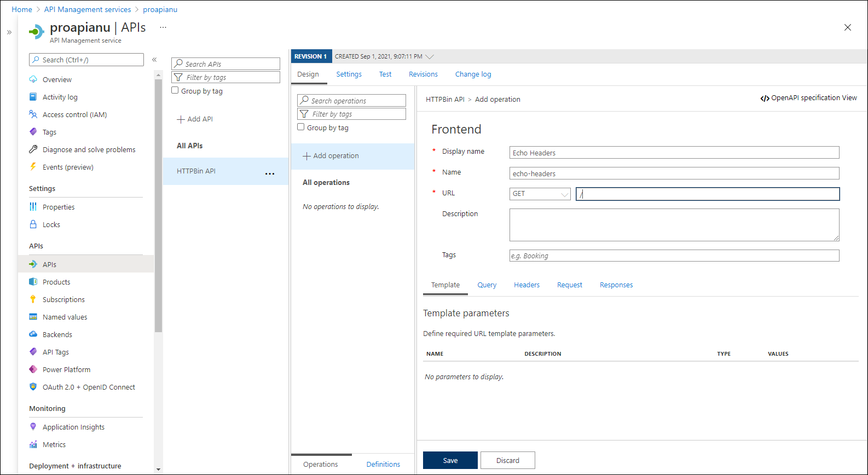Click the Diagnose and solve problems wrench icon

tap(33, 149)
